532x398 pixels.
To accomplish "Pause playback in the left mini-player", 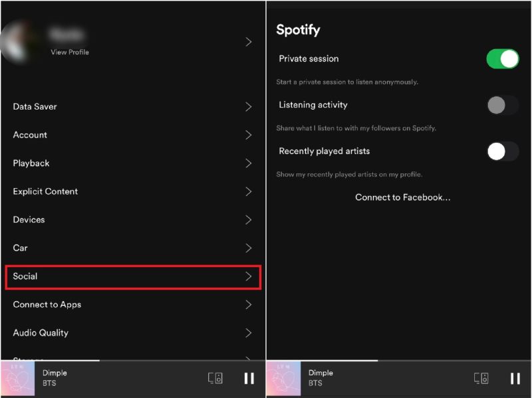I will click(x=249, y=378).
